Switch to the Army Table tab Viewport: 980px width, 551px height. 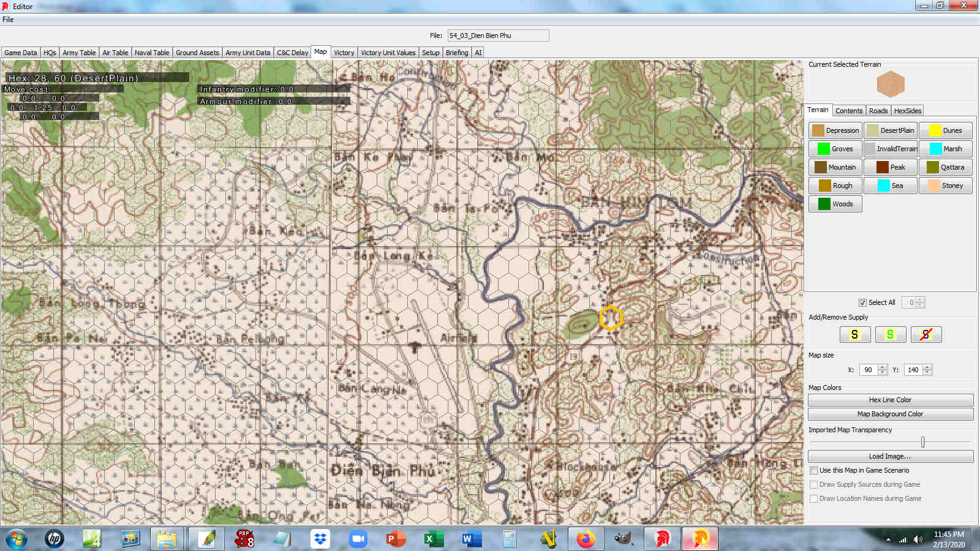tap(79, 53)
